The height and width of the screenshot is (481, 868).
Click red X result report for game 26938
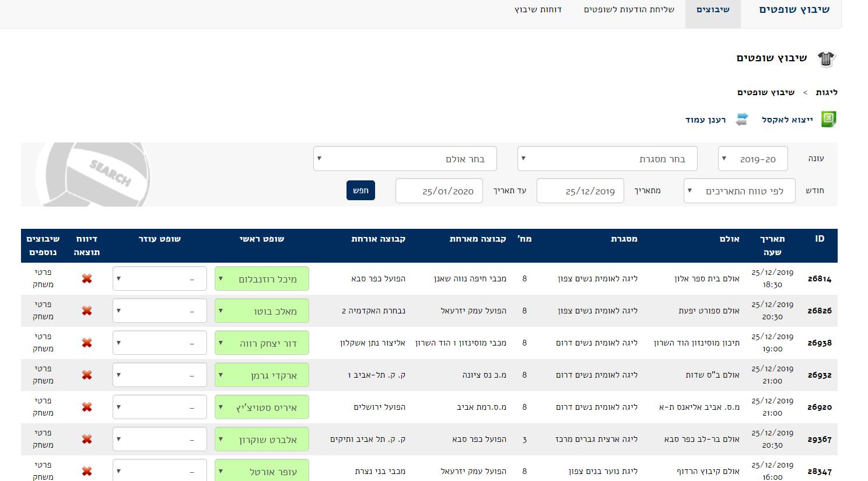click(x=87, y=343)
